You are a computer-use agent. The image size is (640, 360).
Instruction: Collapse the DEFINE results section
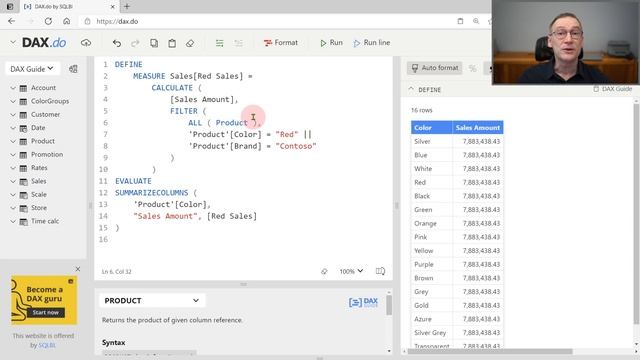click(411, 89)
